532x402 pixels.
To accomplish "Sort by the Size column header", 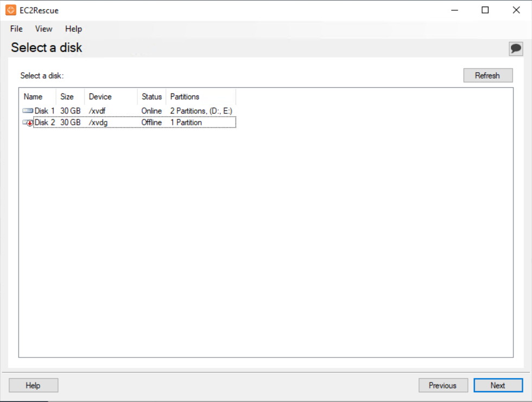I will [x=70, y=97].
